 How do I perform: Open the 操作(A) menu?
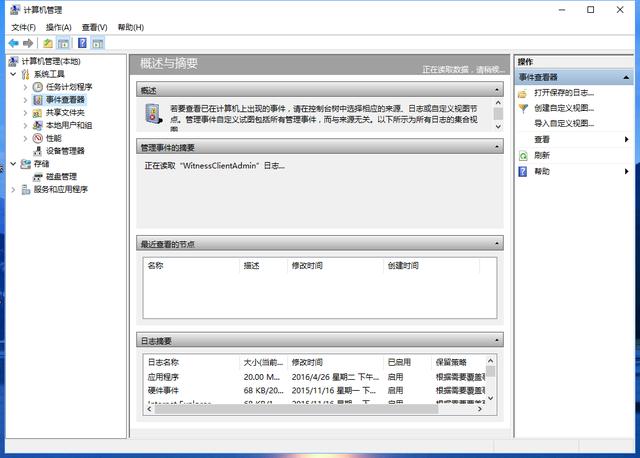tap(59, 27)
